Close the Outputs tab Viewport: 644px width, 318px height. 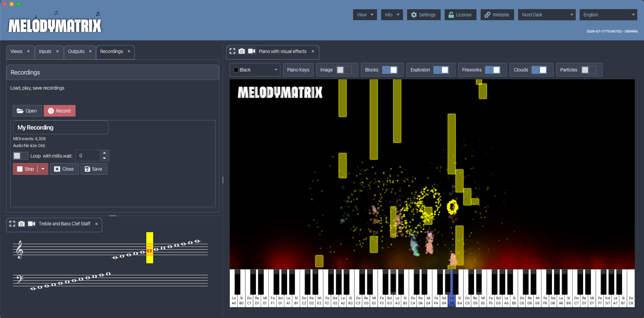90,51
